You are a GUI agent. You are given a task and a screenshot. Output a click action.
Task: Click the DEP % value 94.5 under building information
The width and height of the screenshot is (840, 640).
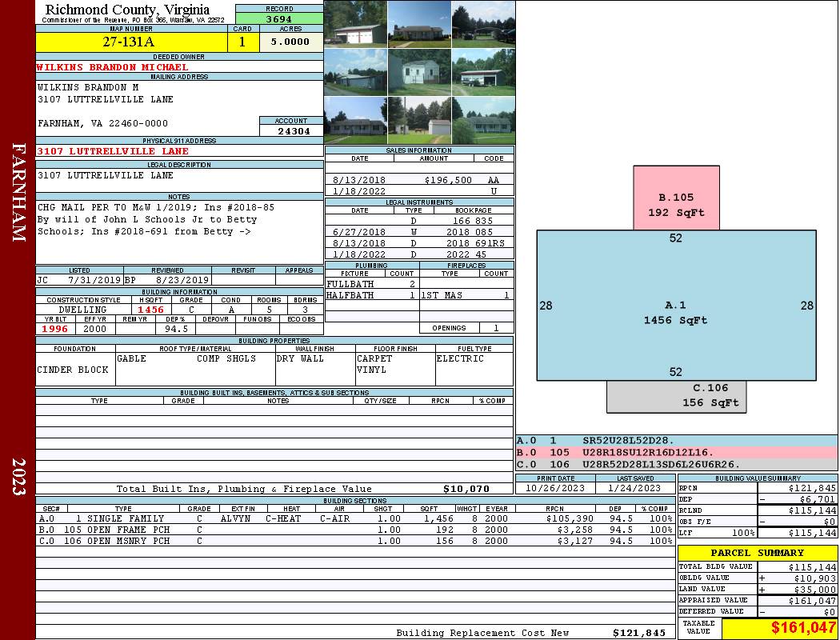(176, 329)
